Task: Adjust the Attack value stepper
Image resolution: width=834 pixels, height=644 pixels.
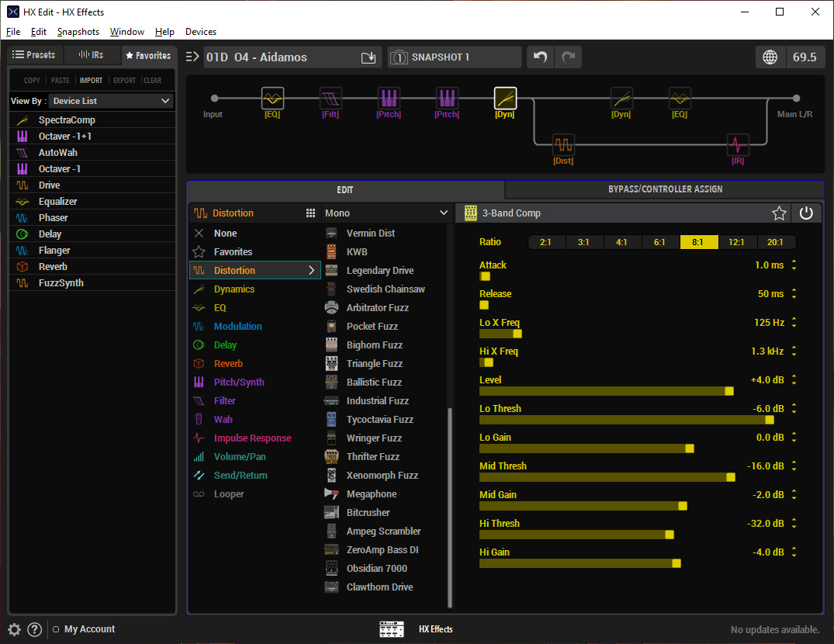Action: point(794,265)
